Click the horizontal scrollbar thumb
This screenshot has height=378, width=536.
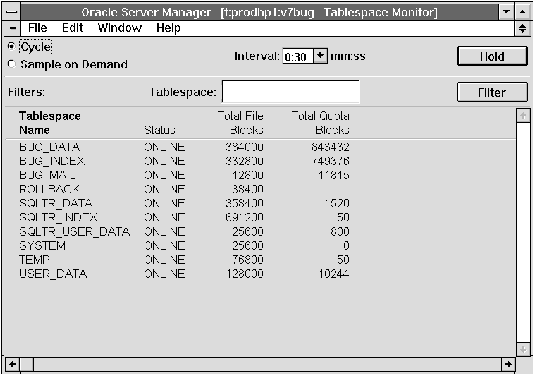(27, 364)
